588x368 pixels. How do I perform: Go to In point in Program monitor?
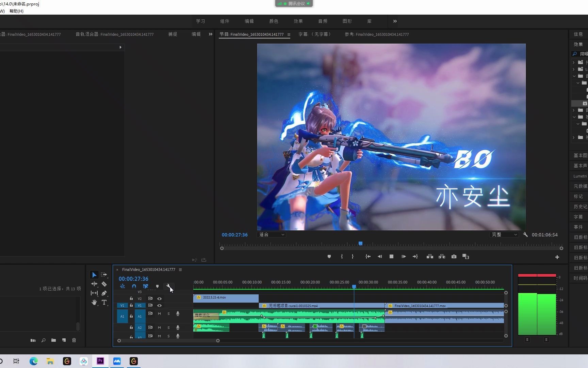coord(368,257)
